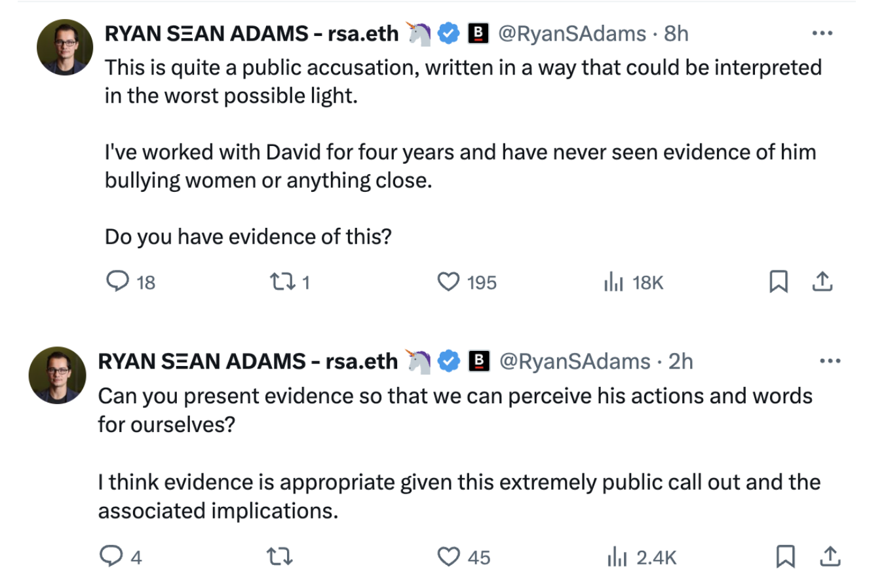886x588 pixels.
Task: Open the first tweet's profile avatar
Action: point(65,47)
